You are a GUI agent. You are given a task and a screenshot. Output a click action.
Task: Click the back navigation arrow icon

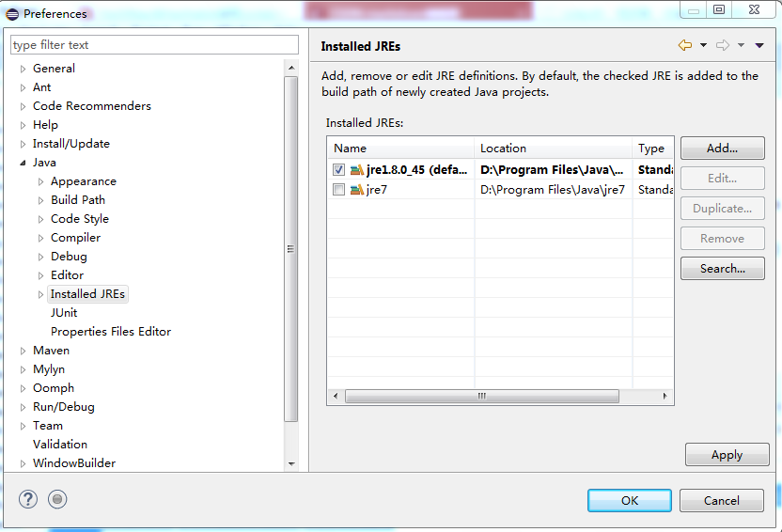click(685, 45)
